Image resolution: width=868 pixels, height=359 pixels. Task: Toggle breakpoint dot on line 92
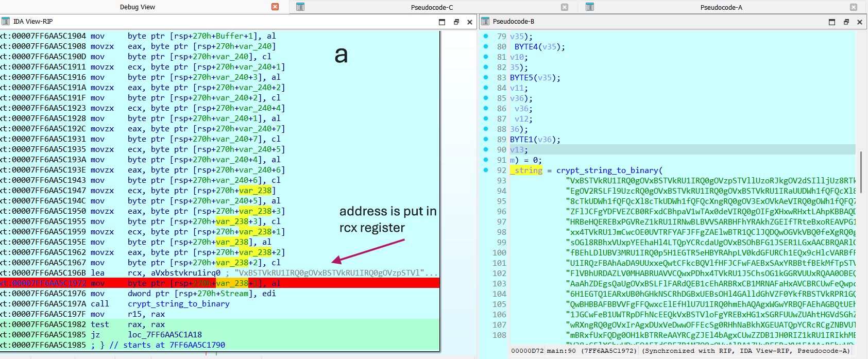[x=486, y=170]
